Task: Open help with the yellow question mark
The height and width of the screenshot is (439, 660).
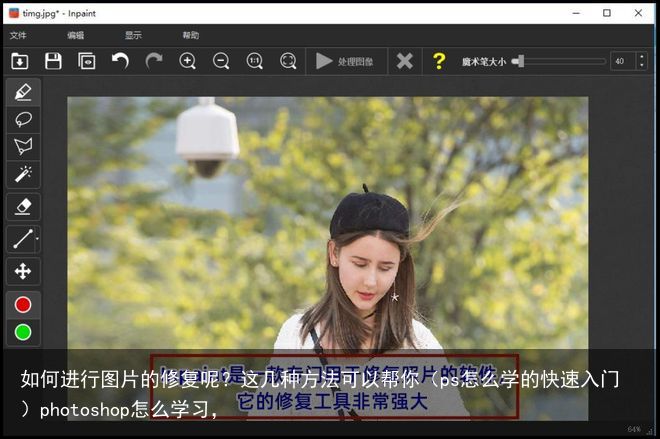Action: click(439, 61)
